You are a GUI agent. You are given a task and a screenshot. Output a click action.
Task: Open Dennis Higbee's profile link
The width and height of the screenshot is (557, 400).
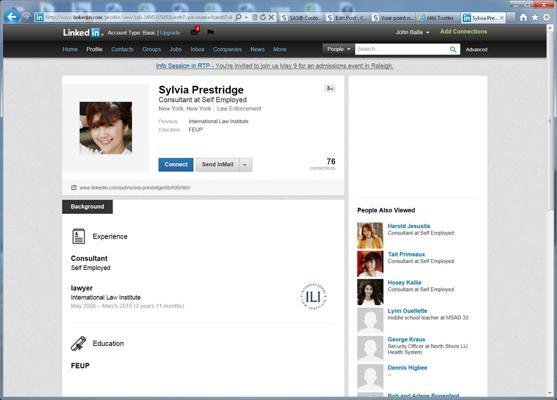pos(407,368)
